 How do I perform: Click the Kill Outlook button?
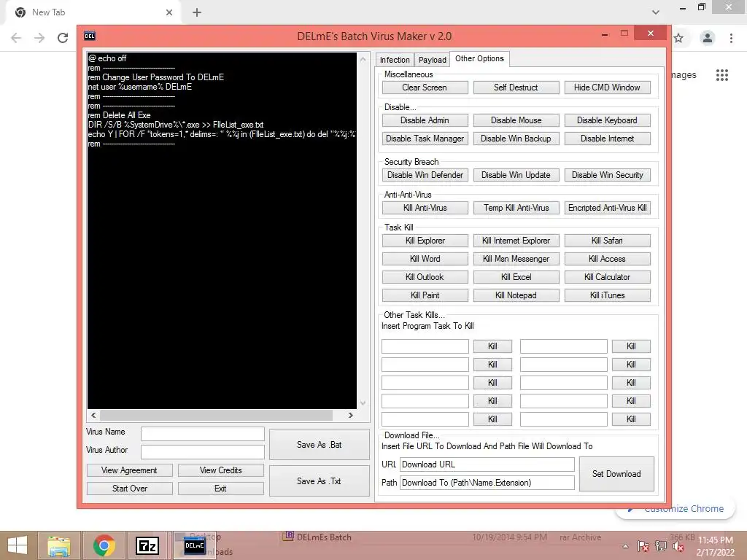pos(425,277)
